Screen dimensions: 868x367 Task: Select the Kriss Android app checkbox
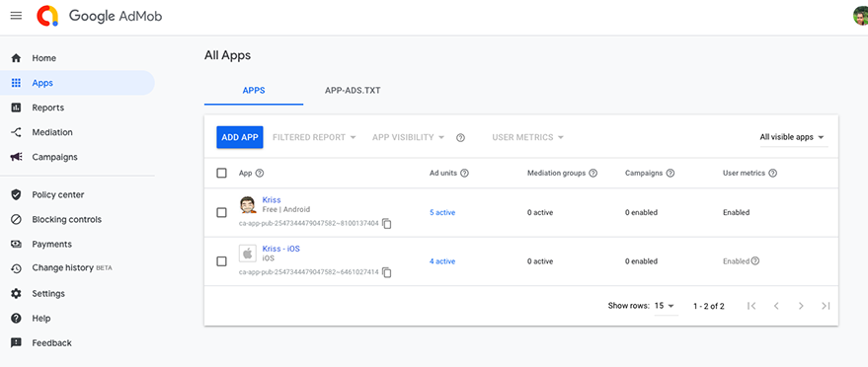coord(221,213)
